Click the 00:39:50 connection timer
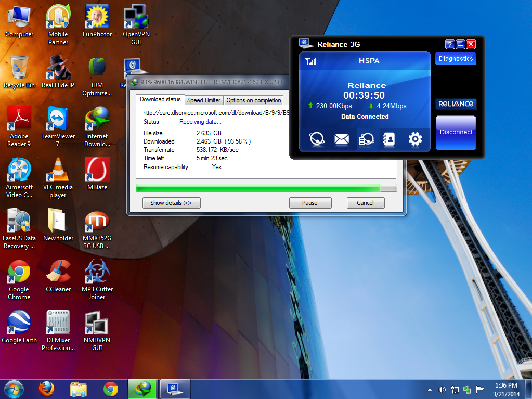The height and width of the screenshot is (399, 532). [x=364, y=95]
